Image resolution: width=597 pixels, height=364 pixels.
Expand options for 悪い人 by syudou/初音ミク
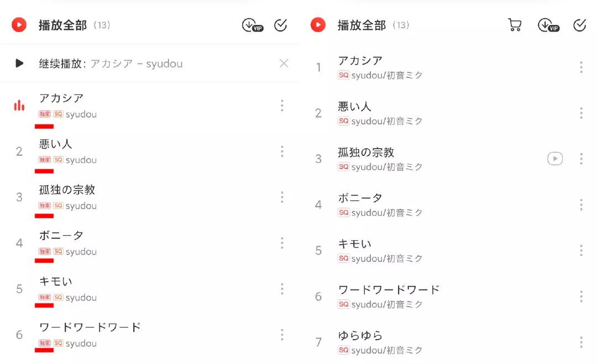tap(581, 113)
